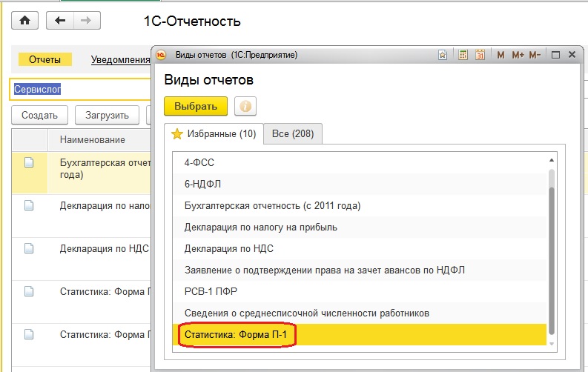Click document icon of Бухгалтерская отчетность row
This screenshot has width=588, height=372.
click(x=29, y=162)
